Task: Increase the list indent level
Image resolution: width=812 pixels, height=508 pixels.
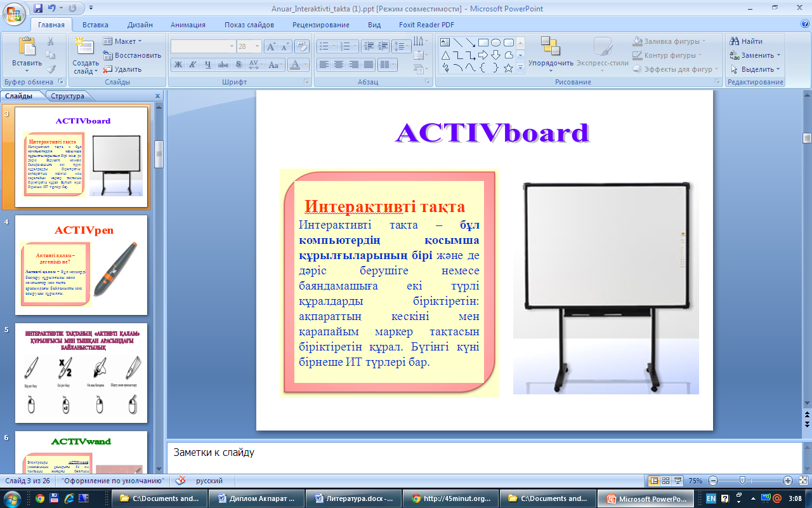Action: coord(383,46)
